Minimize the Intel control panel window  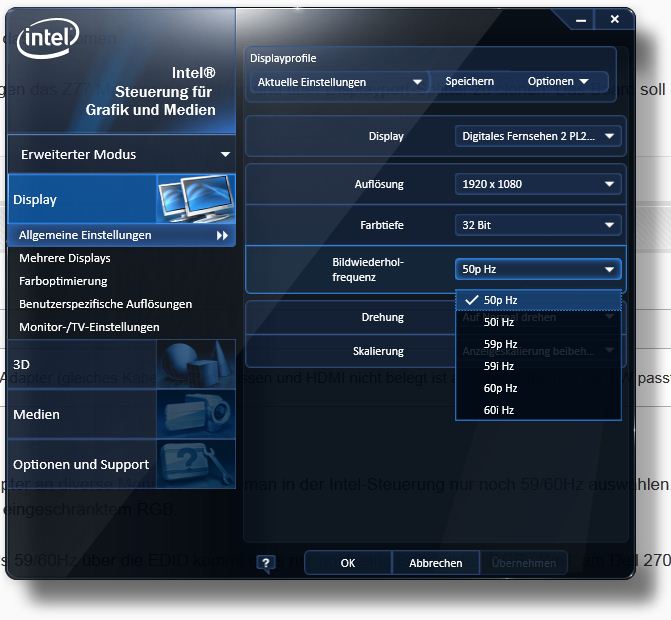coord(581,20)
